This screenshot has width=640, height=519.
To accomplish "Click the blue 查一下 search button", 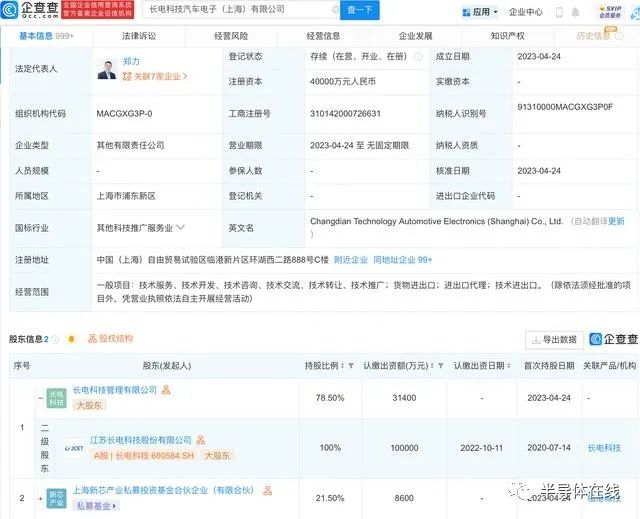I will [x=360, y=10].
